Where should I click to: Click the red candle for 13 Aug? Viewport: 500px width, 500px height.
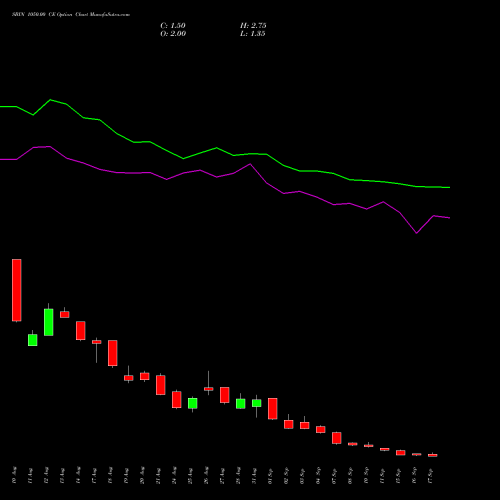[x=65, y=314]
